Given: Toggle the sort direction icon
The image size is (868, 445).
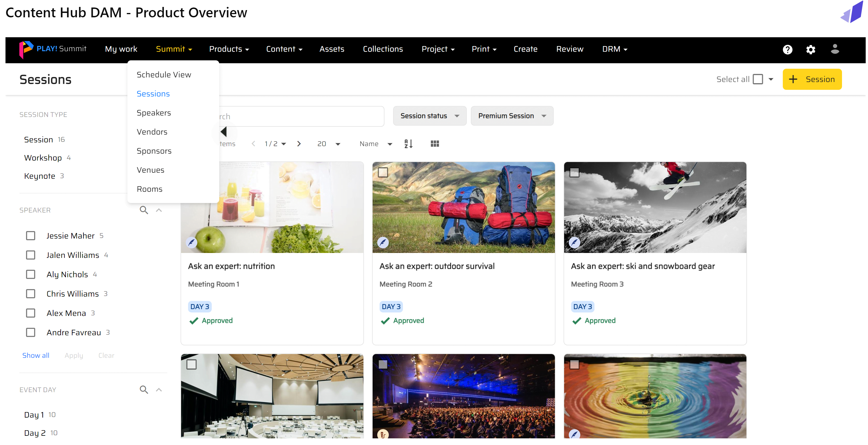Looking at the screenshot, I should point(408,144).
